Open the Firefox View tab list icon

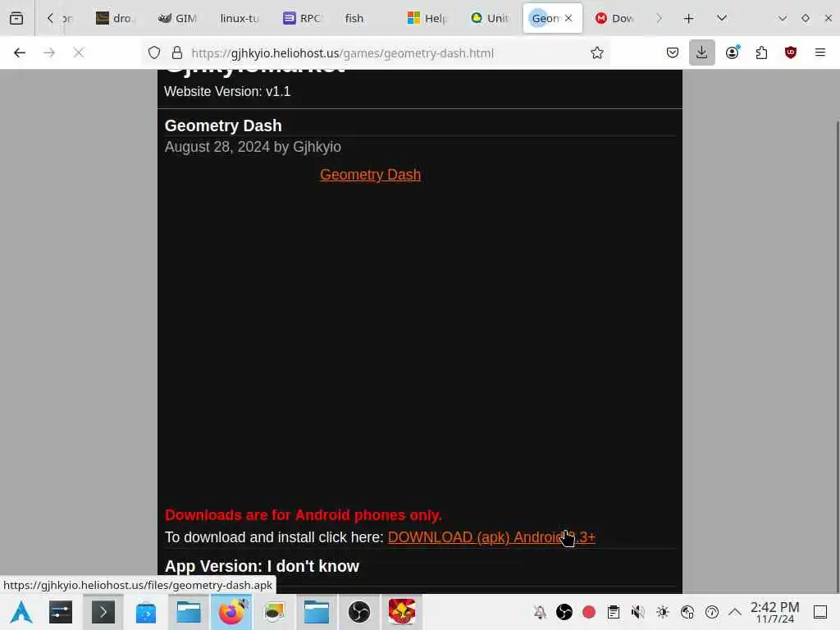[x=16, y=18]
